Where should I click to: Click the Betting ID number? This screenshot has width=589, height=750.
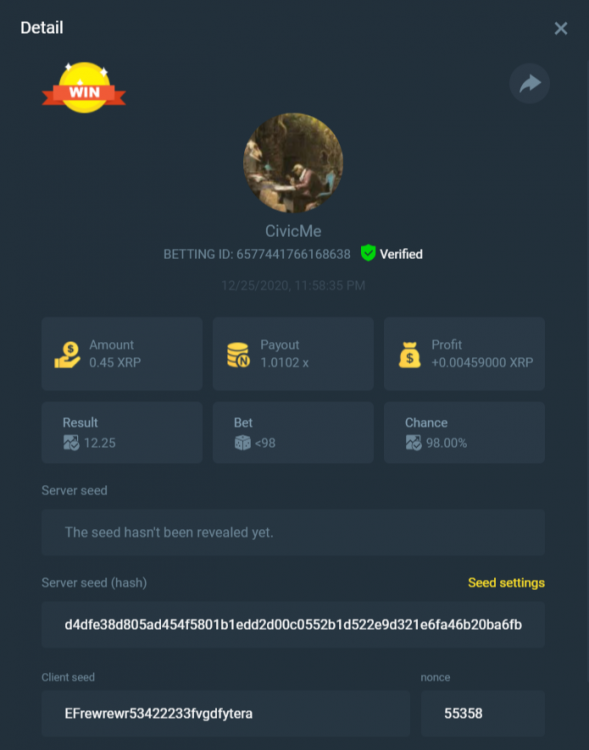click(293, 254)
